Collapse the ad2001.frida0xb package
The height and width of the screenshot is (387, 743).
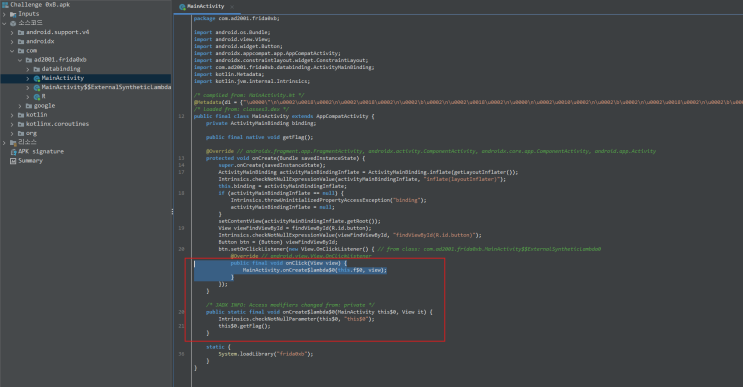(x=20, y=60)
